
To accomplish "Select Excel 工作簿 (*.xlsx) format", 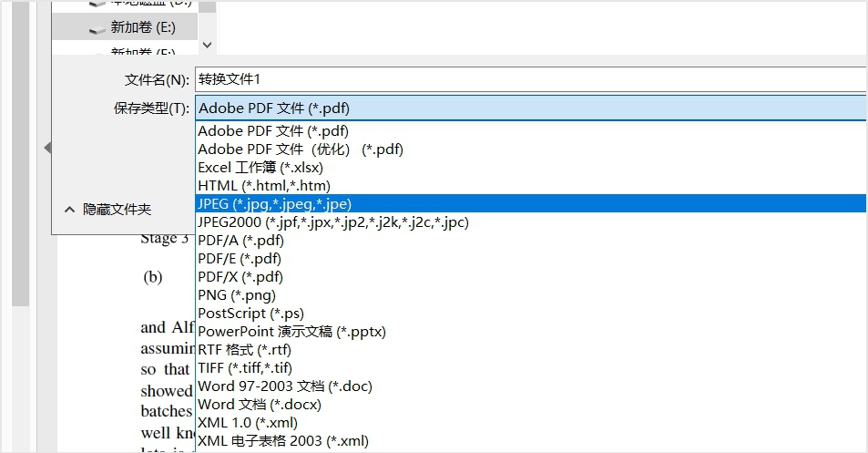I will [x=531, y=167].
